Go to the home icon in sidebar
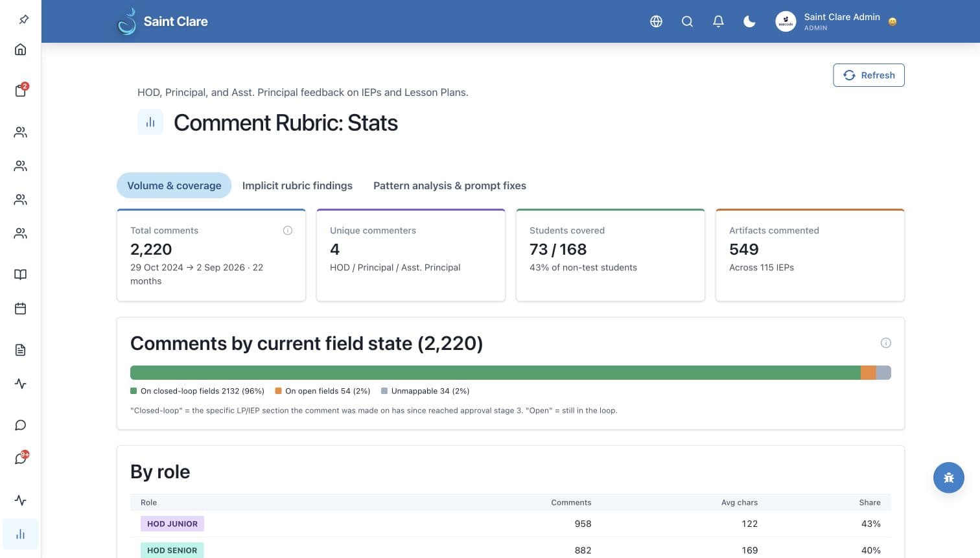This screenshot has height=558, width=980. pyautogui.click(x=21, y=49)
